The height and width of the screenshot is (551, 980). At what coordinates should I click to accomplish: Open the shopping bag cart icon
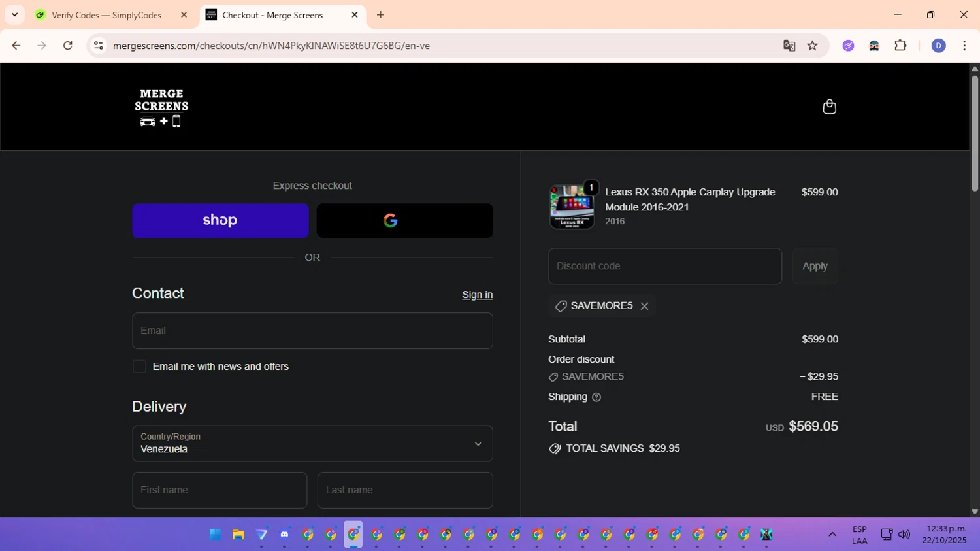coord(829,107)
